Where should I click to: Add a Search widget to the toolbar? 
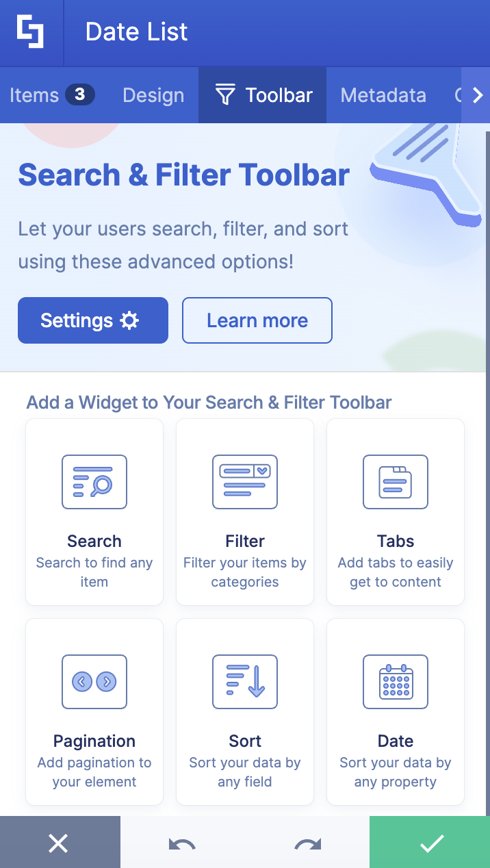[x=94, y=511]
